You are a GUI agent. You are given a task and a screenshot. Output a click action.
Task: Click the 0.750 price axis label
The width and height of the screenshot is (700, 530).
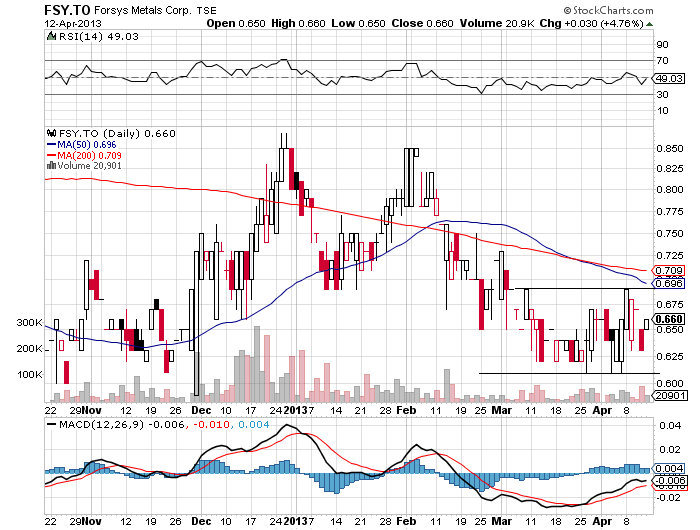coord(670,234)
